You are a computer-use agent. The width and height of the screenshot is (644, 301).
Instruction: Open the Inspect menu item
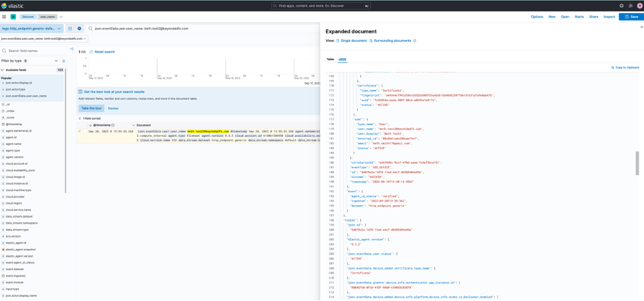coord(609,16)
